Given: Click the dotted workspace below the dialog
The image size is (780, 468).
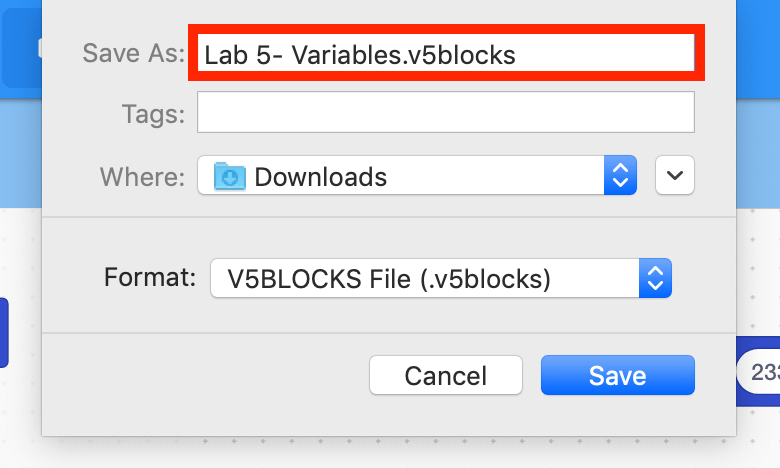Looking at the screenshot, I should [388, 452].
